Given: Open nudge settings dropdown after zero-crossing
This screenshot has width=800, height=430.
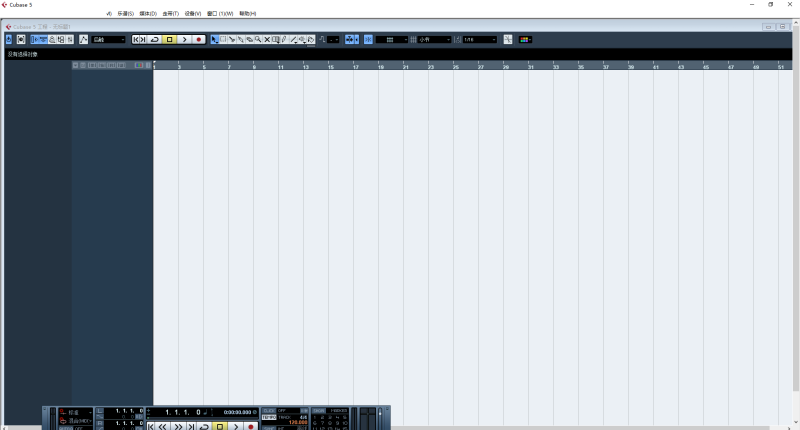Looking at the screenshot, I should tap(333, 39).
